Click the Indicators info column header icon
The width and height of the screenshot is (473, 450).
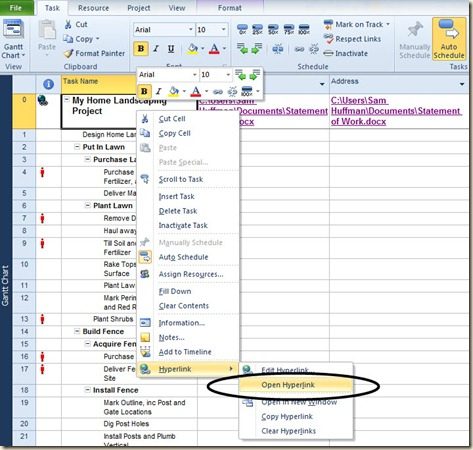click(48, 84)
